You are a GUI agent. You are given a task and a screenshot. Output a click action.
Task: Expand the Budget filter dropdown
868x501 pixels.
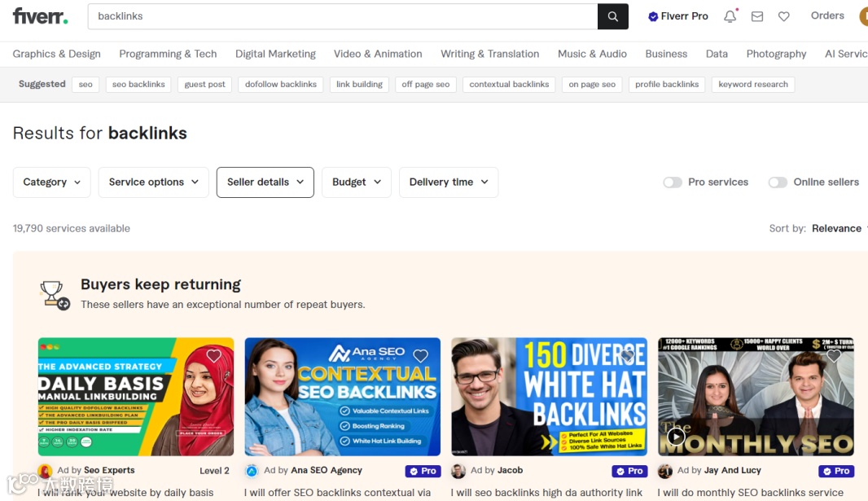[x=357, y=182]
